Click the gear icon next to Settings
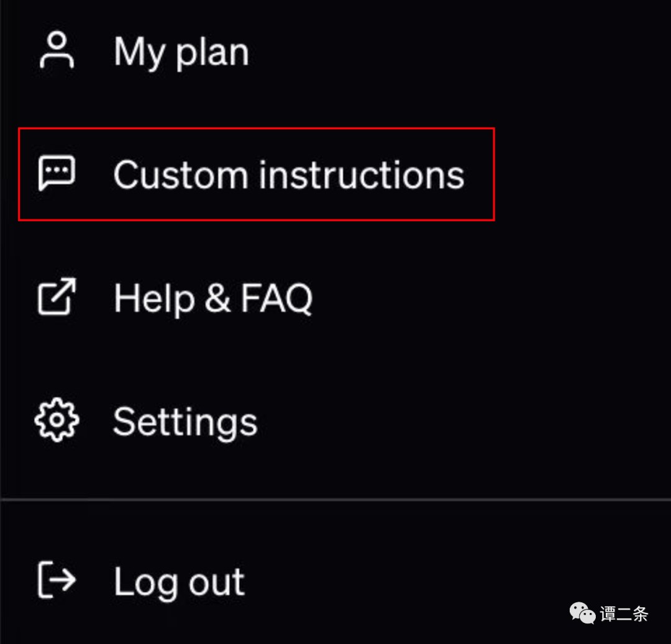The height and width of the screenshot is (644, 671). [57, 421]
